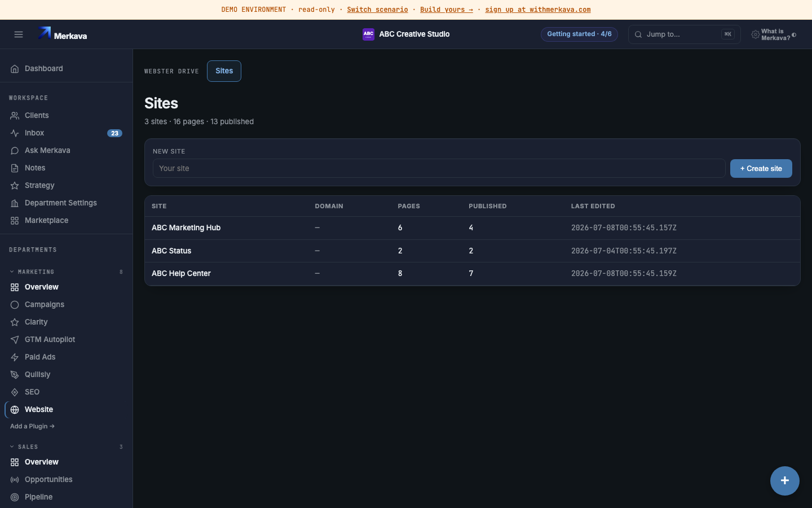Open the Dashboard home icon
The image size is (812, 508).
pyautogui.click(x=15, y=69)
